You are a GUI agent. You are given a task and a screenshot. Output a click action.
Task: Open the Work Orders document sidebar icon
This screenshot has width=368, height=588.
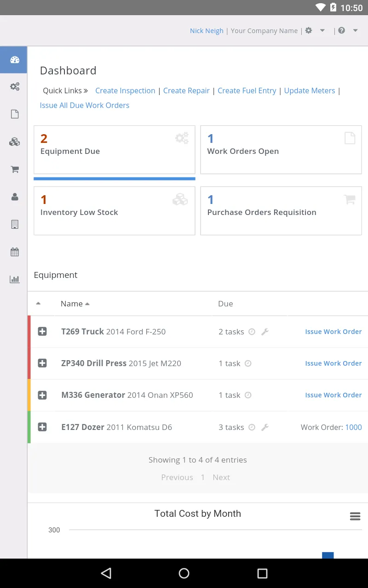[15, 114]
